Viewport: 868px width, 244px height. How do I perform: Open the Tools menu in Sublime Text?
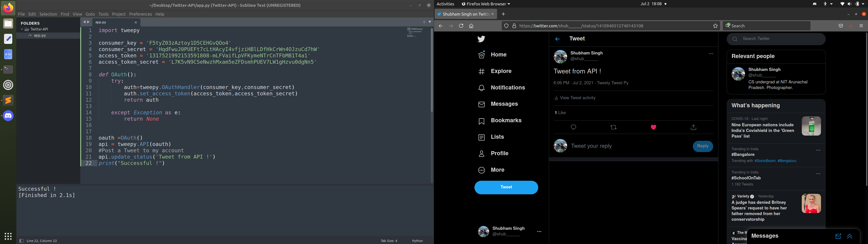[x=103, y=14]
